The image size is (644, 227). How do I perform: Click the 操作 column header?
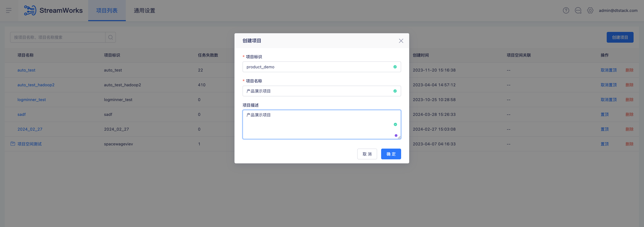coord(605,55)
